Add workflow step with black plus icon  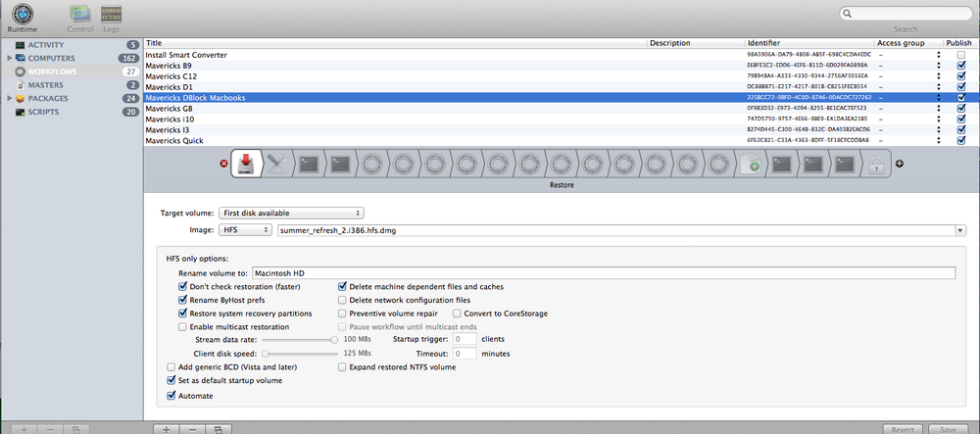[x=900, y=164]
